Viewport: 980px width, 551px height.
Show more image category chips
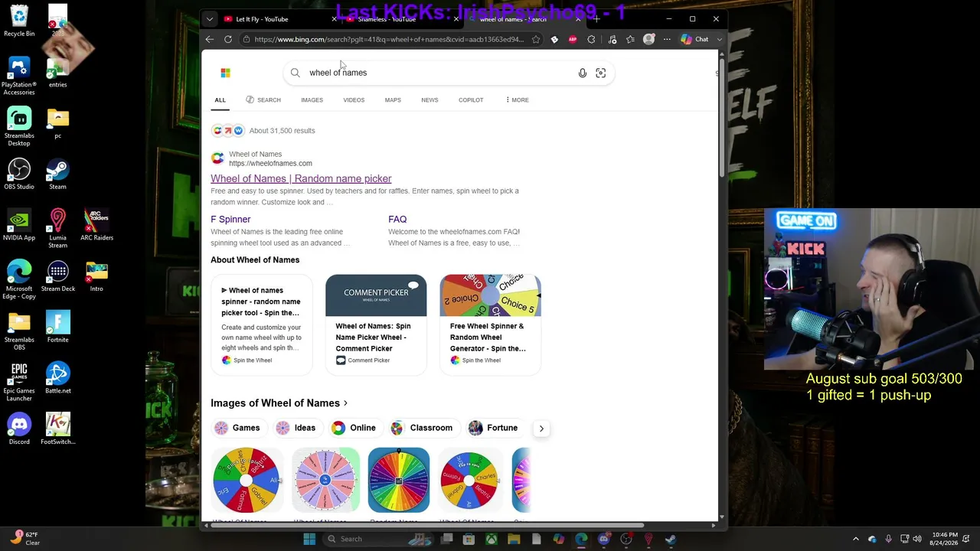541,429
